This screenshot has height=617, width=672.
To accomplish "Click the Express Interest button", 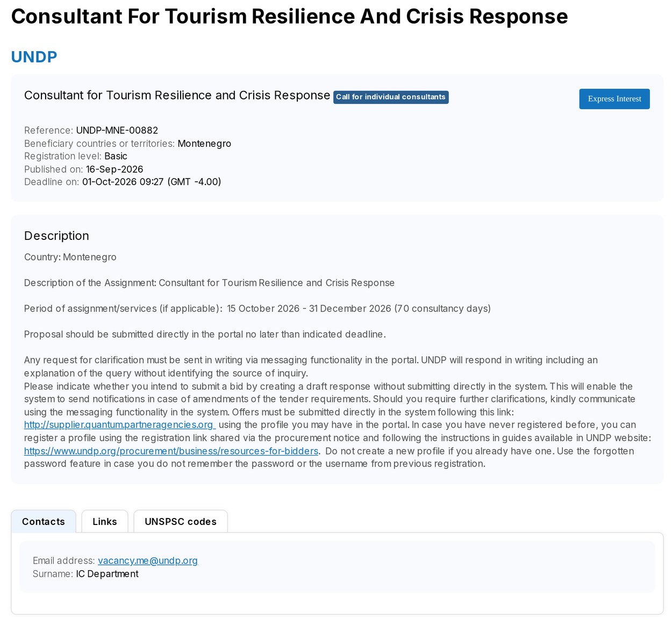I will click(x=614, y=99).
